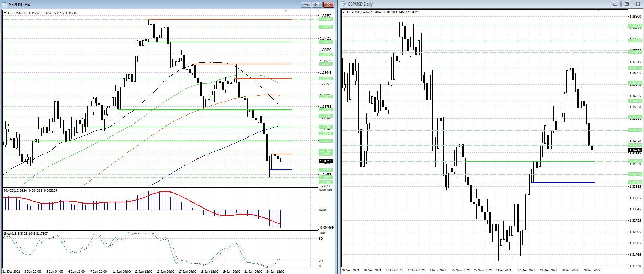Maximize the GBPUSD,H4 chart window
Image resolution: width=644 pixels, height=274 pixels.
pos(317,4)
